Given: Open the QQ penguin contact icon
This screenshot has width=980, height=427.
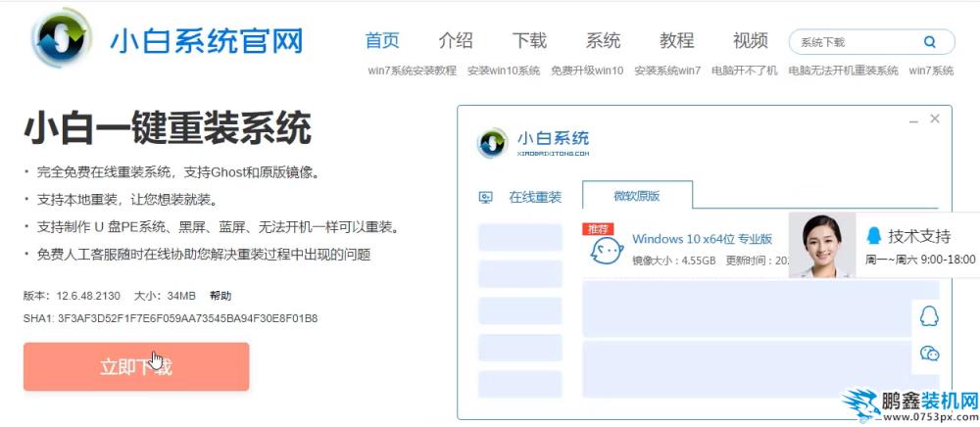Looking at the screenshot, I should [x=929, y=317].
